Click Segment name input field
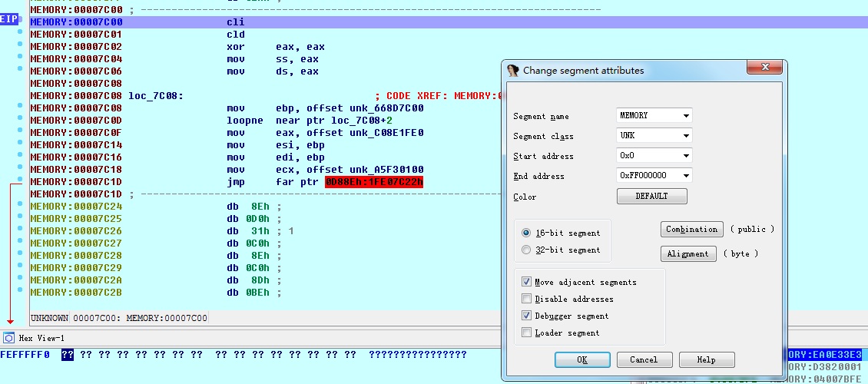The width and height of the screenshot is (868, 384). coord(649,116)
